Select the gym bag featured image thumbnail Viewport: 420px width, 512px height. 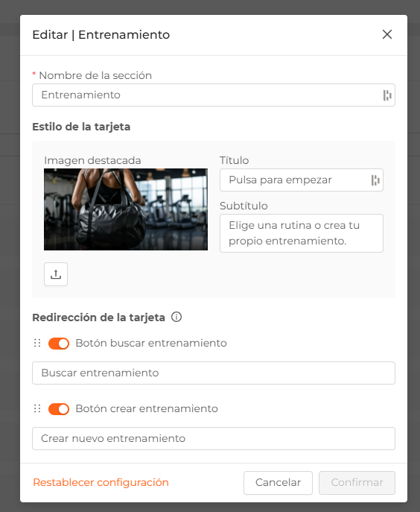(x=126, y=209)
